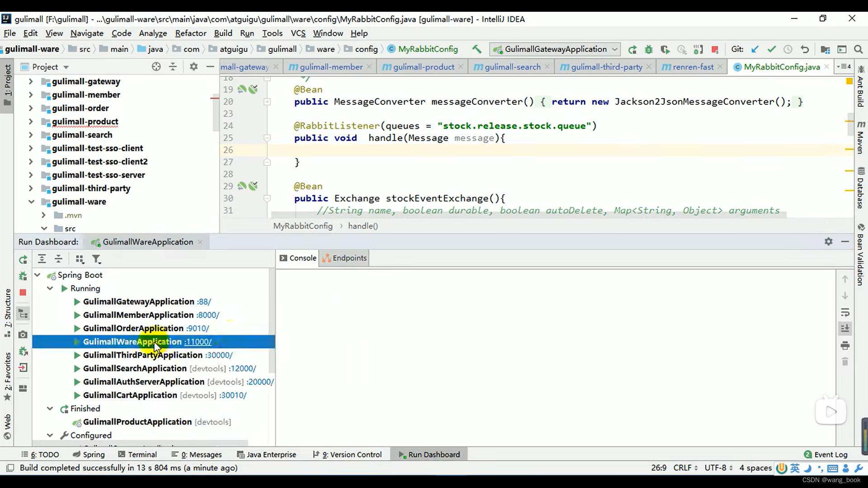Open the Refactor menu
Image resolution: width=868 pixels, height=488 pixels.
[191, 33]
